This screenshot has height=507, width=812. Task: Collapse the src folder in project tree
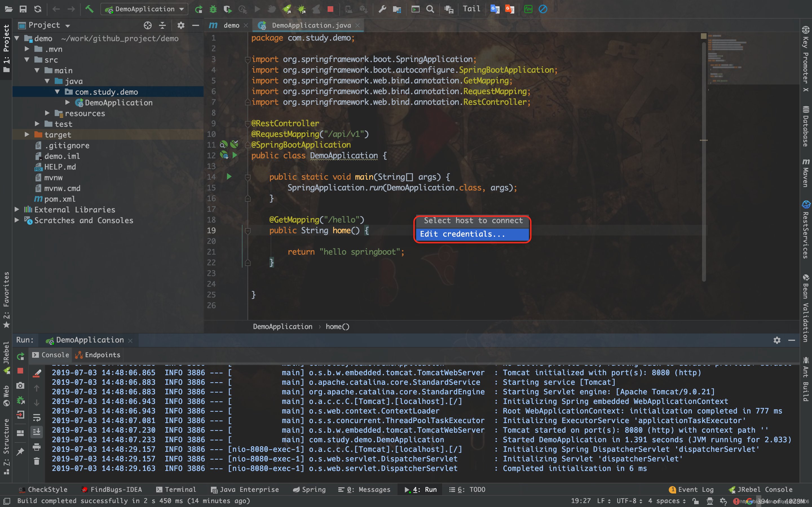pyautogui.click(x=27, y=60)
